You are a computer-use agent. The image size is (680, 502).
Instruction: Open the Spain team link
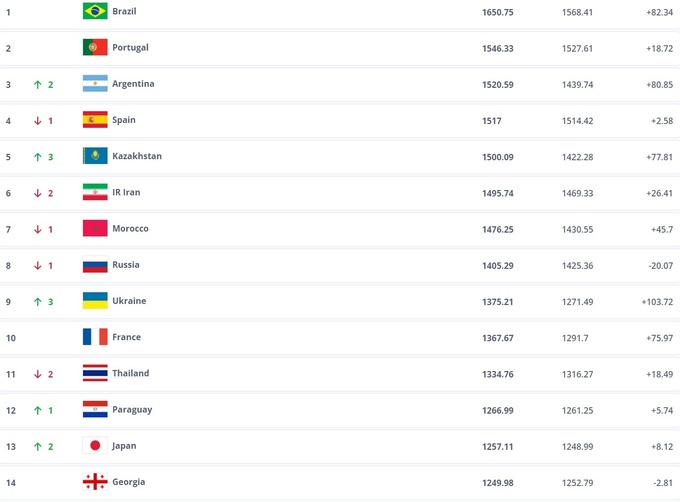[124, 120]
